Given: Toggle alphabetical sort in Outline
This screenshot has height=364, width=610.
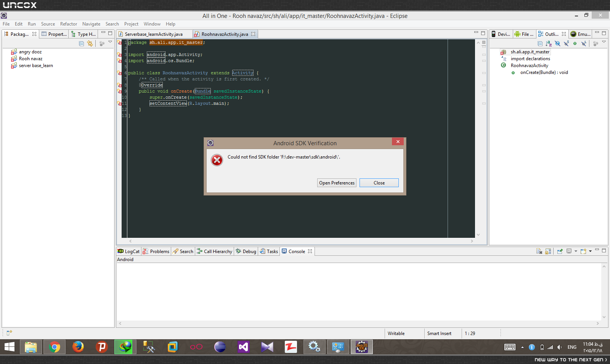Looking at the screenshot, I should [x=549, y=43].
